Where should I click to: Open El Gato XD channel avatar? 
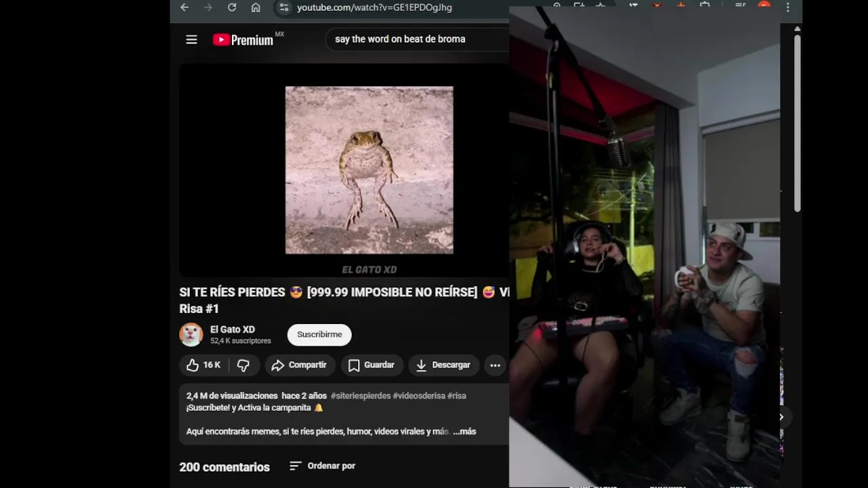click(191, 334)
